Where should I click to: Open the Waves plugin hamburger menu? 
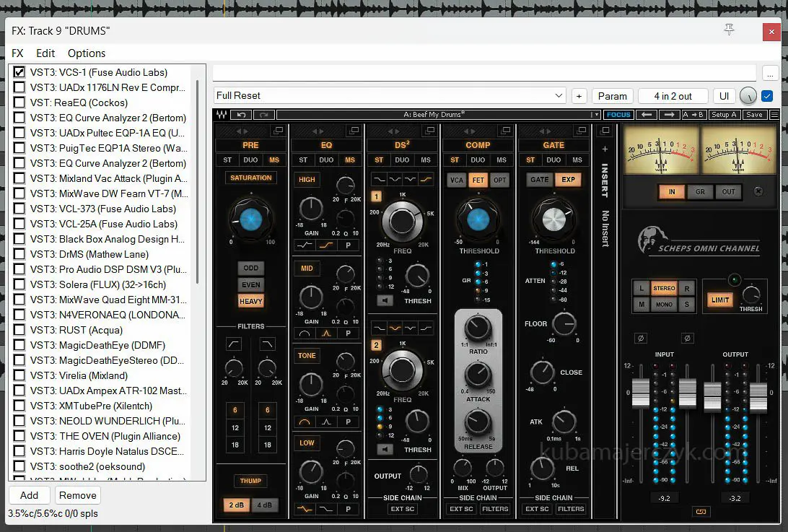[x=774, y=115]
